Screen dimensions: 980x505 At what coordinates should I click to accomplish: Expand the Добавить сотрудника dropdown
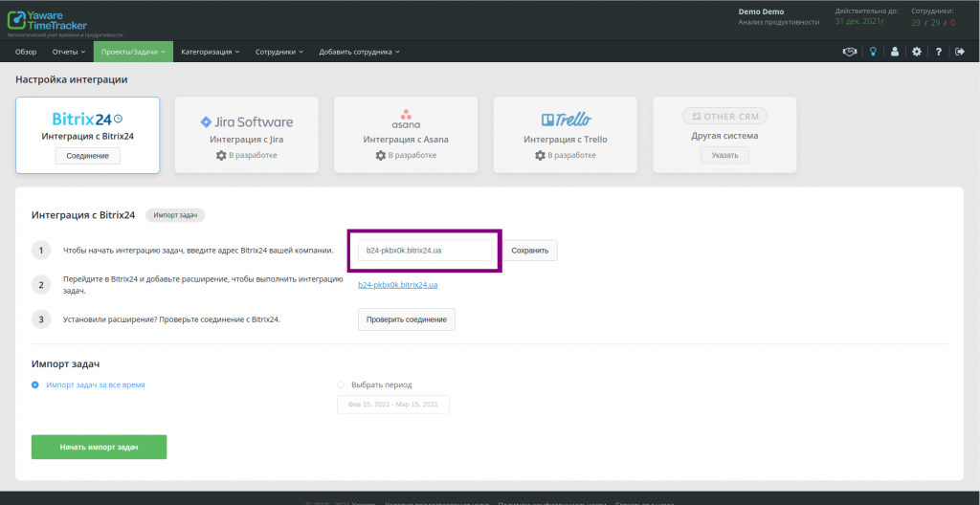coord(359,52)
